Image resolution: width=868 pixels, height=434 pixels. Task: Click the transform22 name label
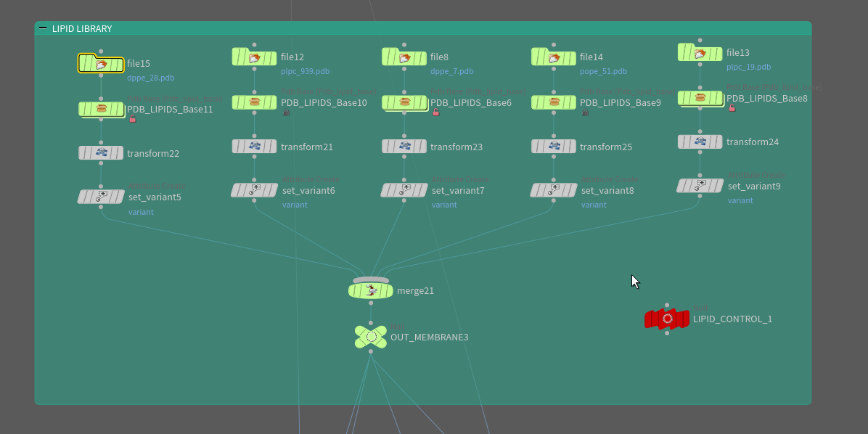[x=153, y=153]
